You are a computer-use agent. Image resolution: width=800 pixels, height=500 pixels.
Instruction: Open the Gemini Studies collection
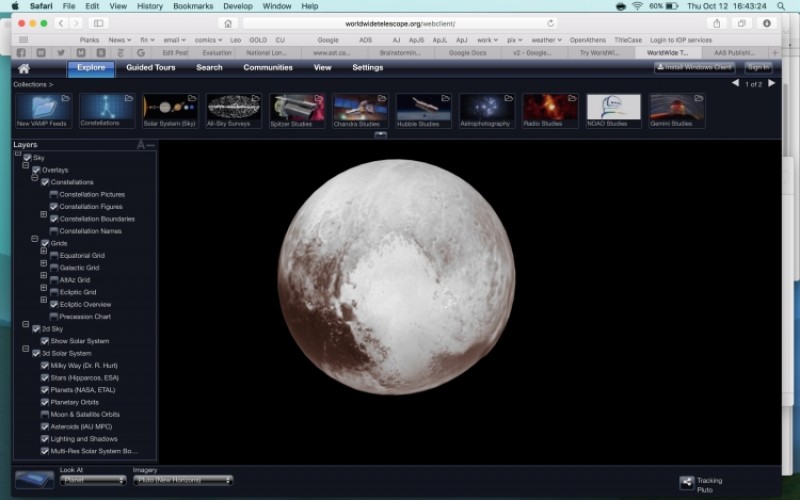click(x=677, y=111)
